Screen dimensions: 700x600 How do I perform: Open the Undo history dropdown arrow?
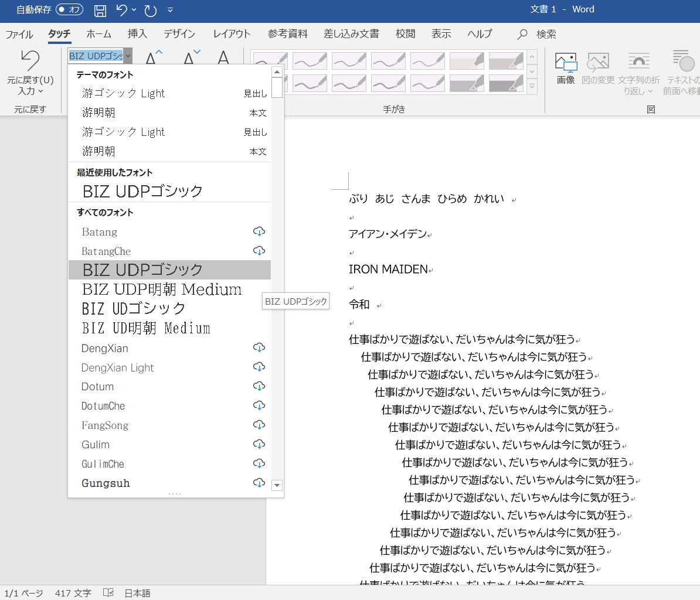pos(134,10)
